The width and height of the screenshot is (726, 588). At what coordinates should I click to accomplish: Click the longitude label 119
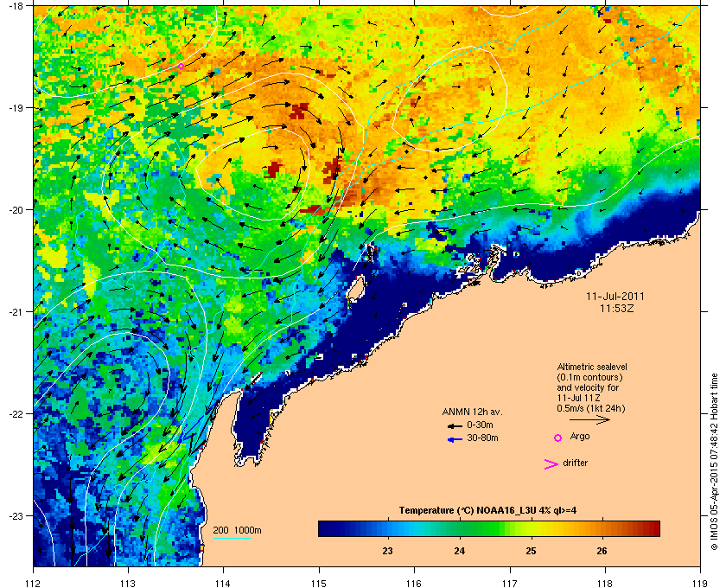[x=700, y=584]
